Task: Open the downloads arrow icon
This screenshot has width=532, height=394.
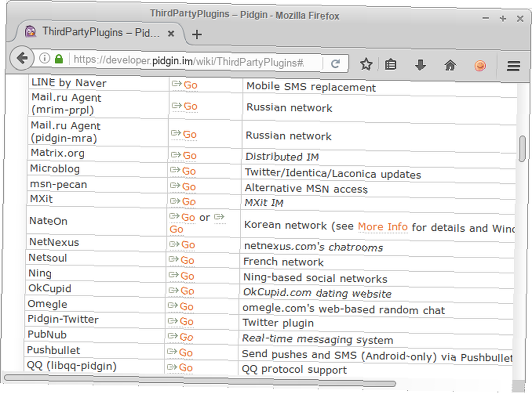Action: tap(420, 65)
